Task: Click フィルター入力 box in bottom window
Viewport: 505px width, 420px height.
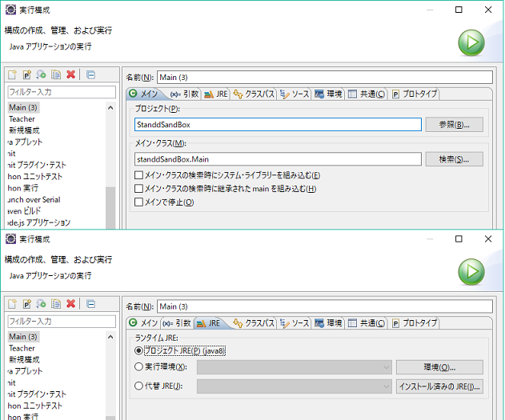Action: 62,321
